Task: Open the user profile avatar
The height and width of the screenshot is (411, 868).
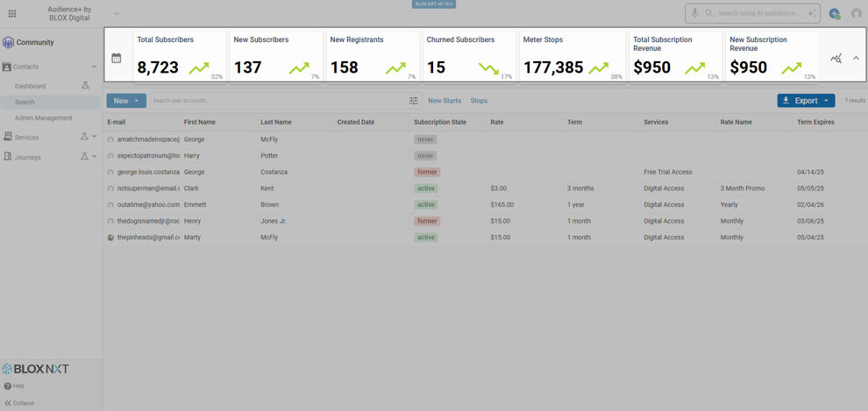Action: [x=857, y=14]
